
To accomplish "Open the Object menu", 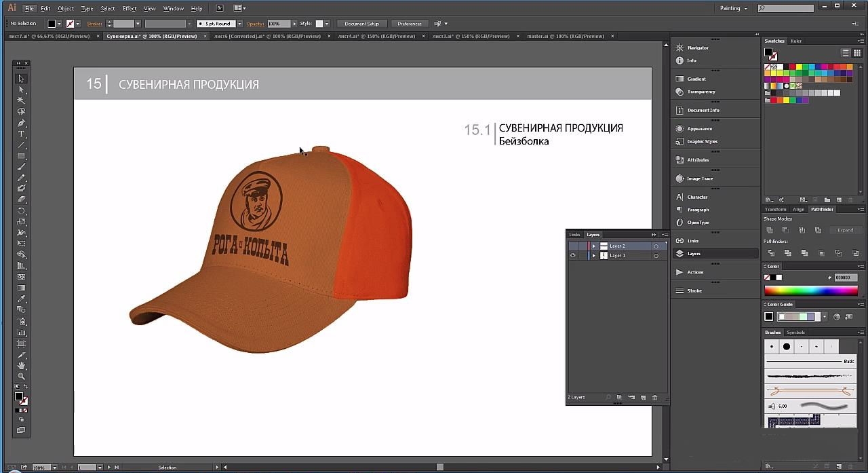I will click(x=66, y=9).
